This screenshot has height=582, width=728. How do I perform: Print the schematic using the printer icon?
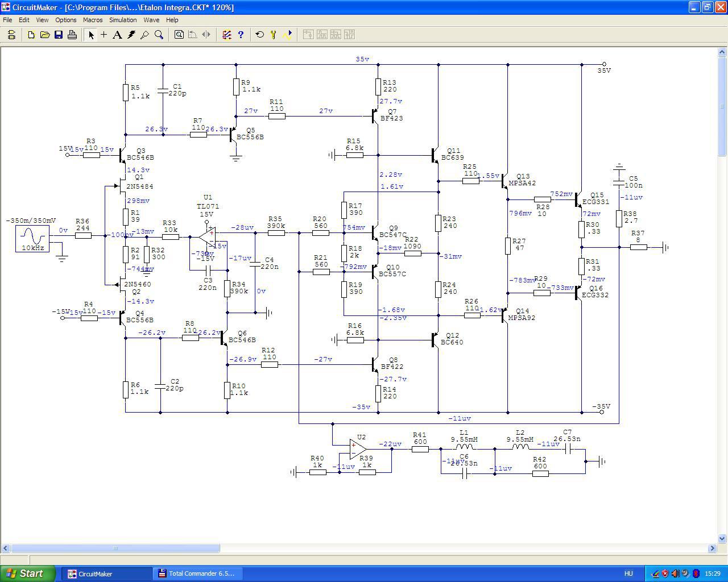(x=72, y=35)
